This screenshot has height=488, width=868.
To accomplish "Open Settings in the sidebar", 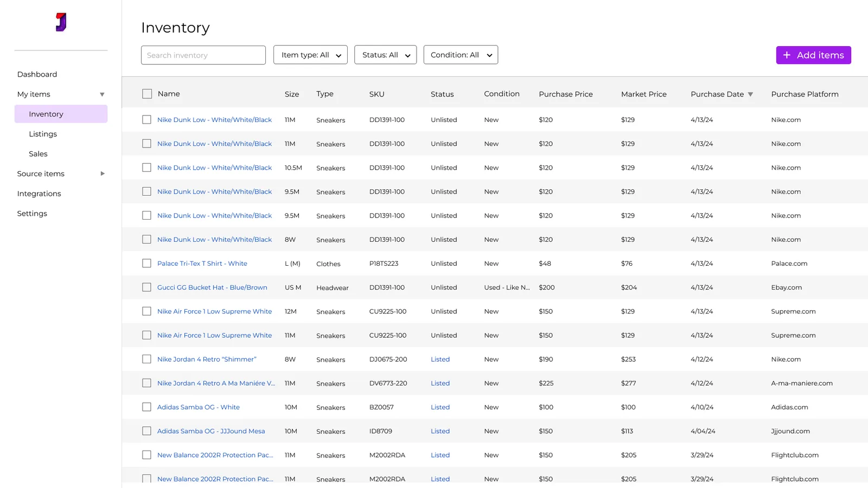I will 32,214.
